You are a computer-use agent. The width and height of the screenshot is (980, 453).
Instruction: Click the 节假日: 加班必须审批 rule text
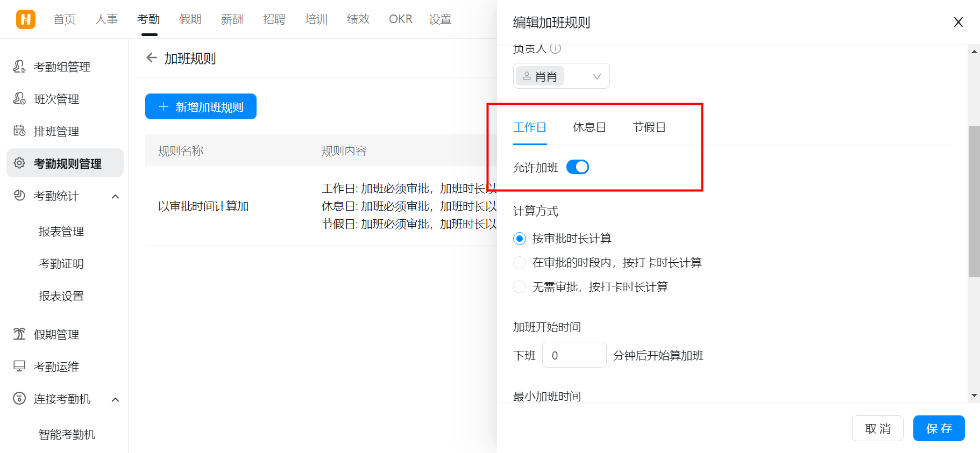[x=409, y=224]
